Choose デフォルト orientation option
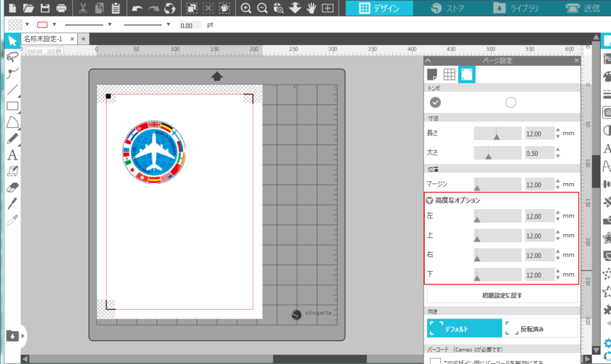This screenshot has height=364, width=611. pos(464,328)
